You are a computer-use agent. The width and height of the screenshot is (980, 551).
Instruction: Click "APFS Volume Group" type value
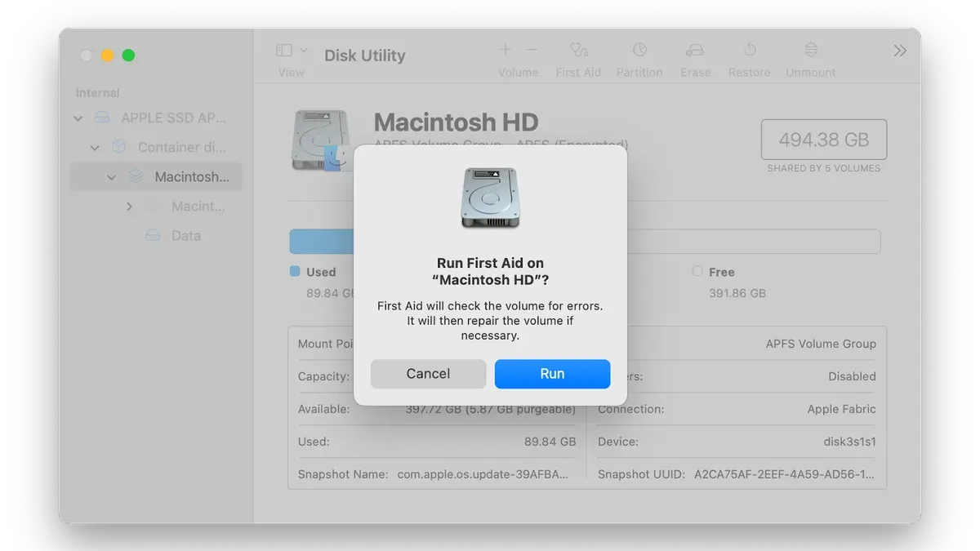point(821,344)
